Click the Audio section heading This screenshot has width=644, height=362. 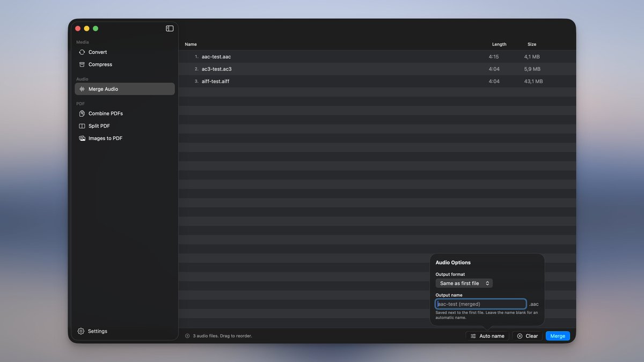pos(82,79)
